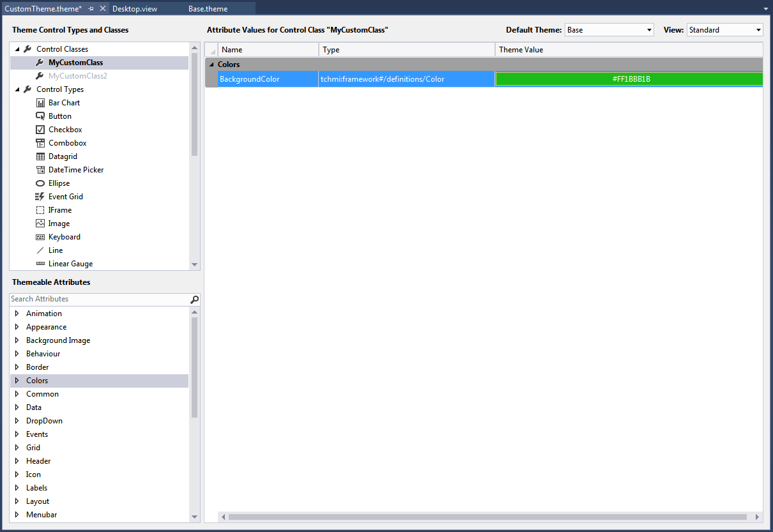Pin the CustomTheme.theme tab with the pin icon

pos(91,9)
